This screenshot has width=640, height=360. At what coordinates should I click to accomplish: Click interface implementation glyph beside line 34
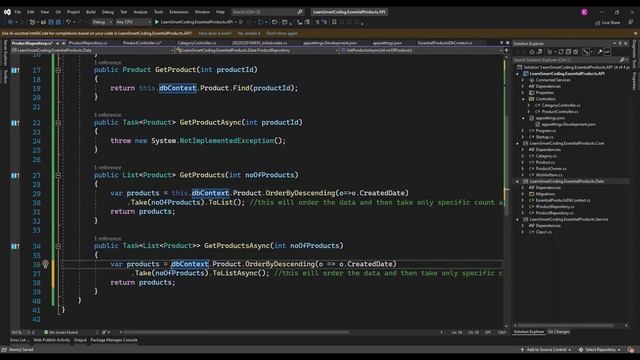click(x=15, y=246)
